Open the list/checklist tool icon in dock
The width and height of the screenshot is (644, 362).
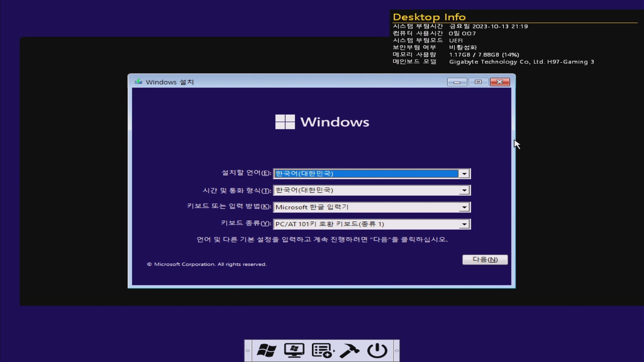click(322, 351)
